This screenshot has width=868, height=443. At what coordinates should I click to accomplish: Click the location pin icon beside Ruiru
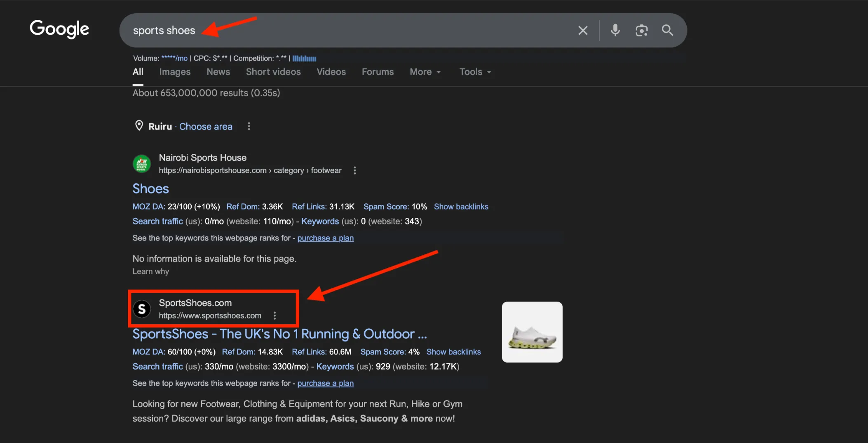[139, 126]
